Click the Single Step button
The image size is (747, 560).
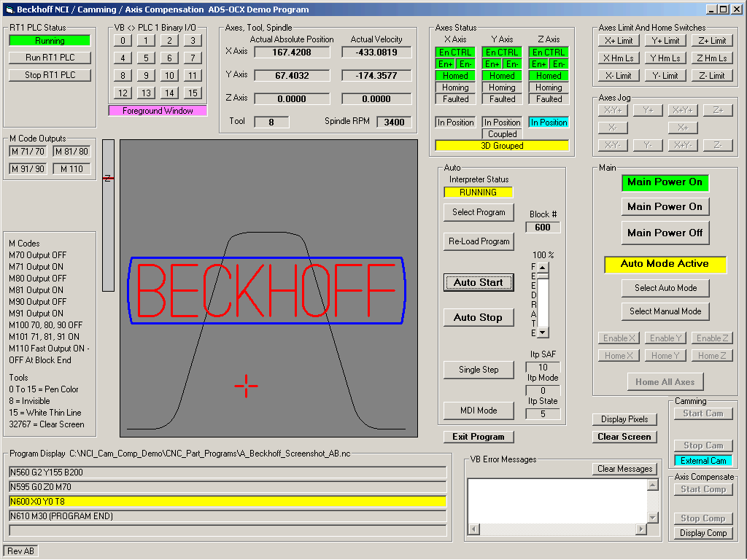click(479, 370)
